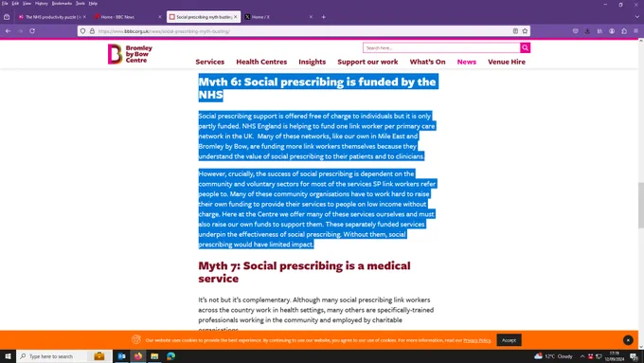Reload the current page

point(32,31)
